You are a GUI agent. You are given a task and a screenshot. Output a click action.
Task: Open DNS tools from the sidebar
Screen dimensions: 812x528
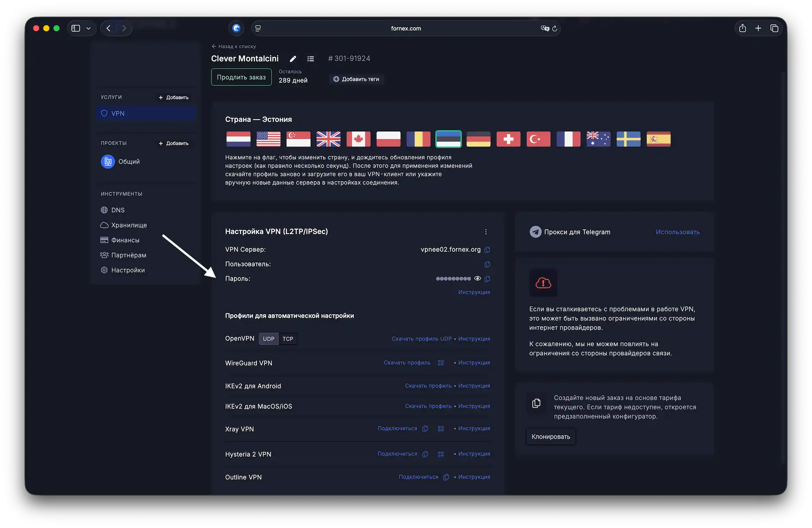[x=118, y=210]
